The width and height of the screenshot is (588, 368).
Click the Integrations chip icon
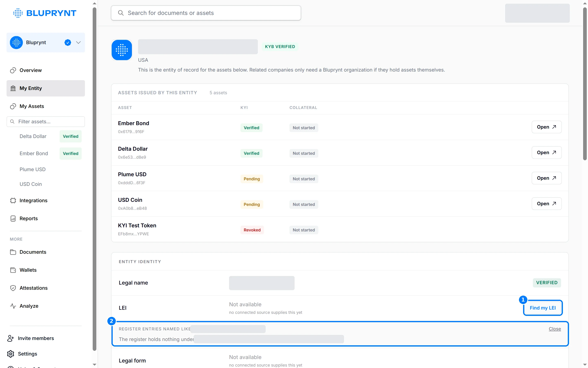coord(13,201)
